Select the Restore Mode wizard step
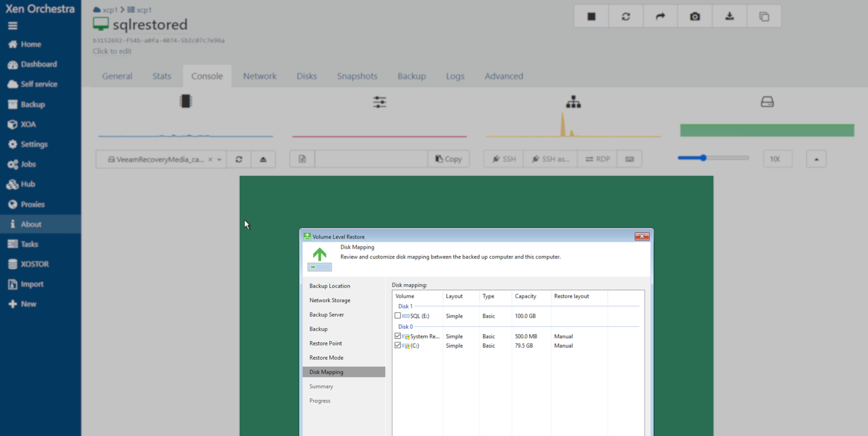This screenshot has height=436, width=868. click(x=326, y=358)
